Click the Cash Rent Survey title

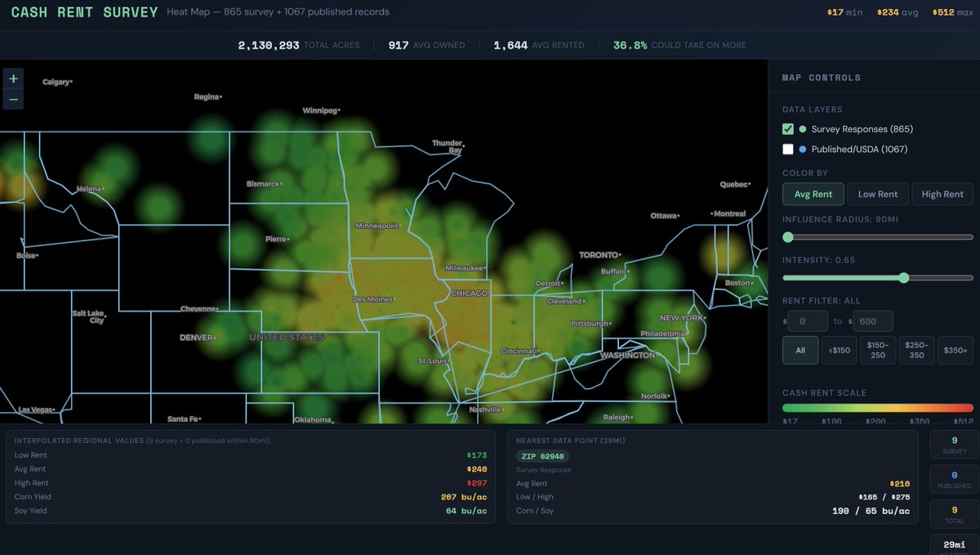[85, 13]
